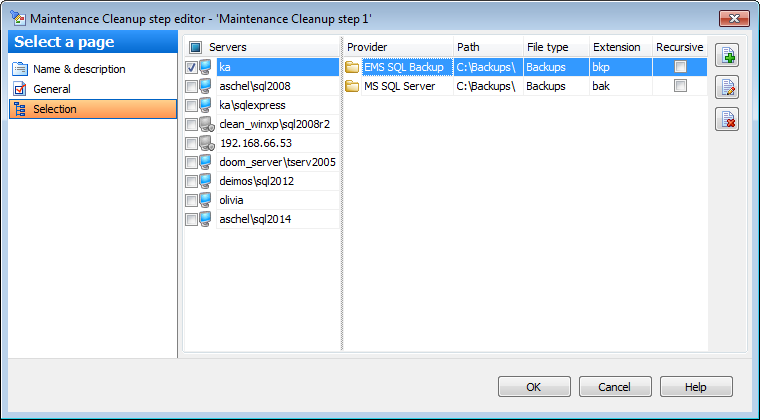The height and width of the screenshot is (420, 760).
Task: Click the EMS SQL Backup folder icon
Action: pyautogui.click(x=353, y=67)
